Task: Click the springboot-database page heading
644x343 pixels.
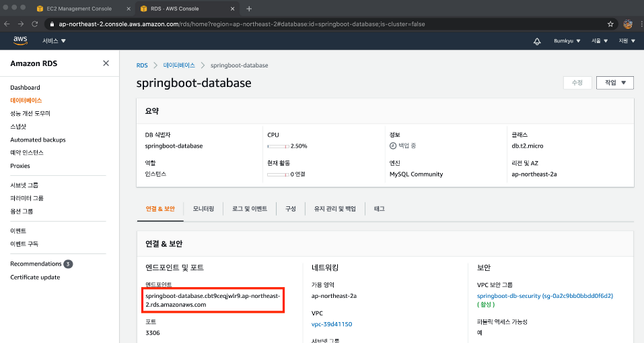Action: coord(194,83)
